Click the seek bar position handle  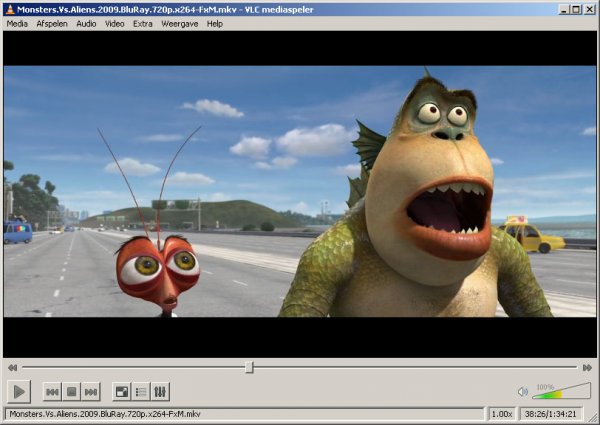pos(249,367)
